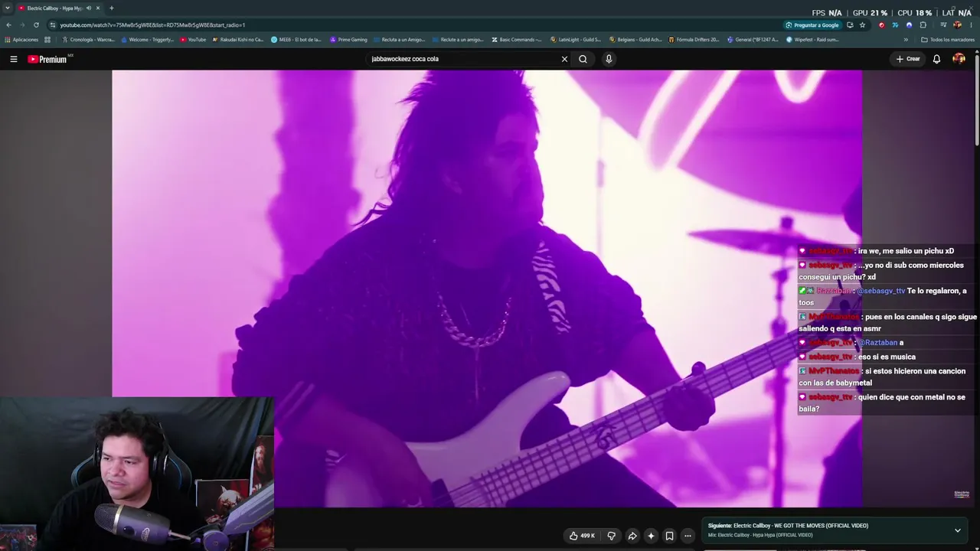Viewport: 980px width, 551px height.
Task: Open a new browser tab
Action: (112, 8)
